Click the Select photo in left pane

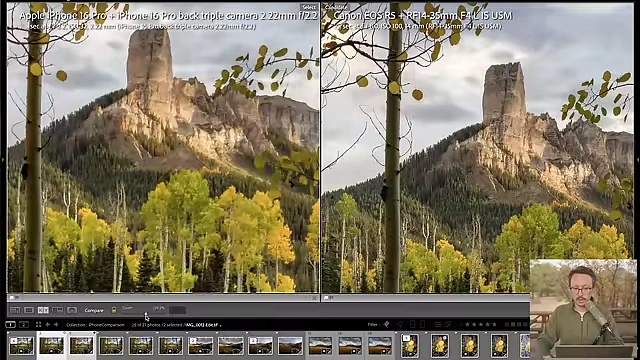click(163, 148)
